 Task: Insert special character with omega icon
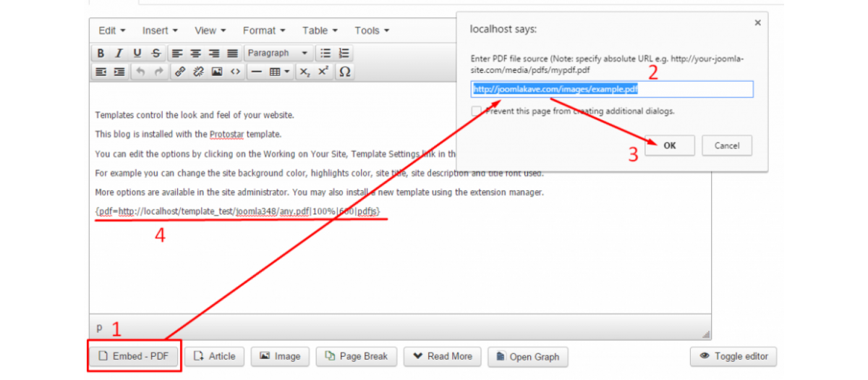coord(345,72)
